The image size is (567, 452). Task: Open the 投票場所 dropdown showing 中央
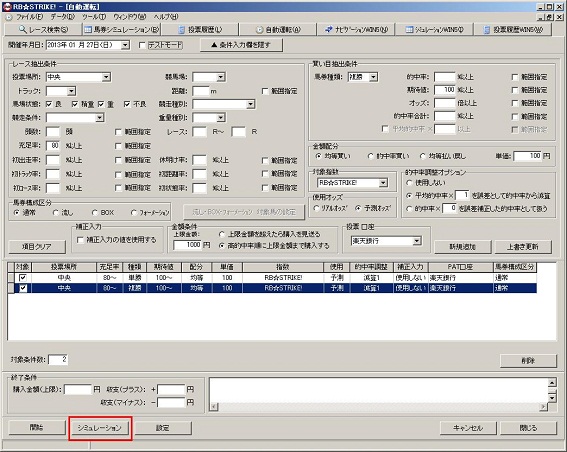point(106,77)
